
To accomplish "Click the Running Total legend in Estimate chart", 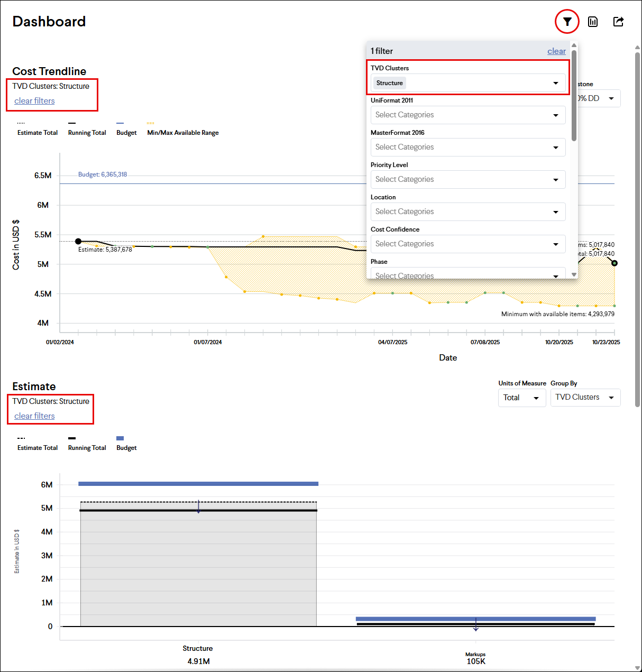I will (87, 447).
